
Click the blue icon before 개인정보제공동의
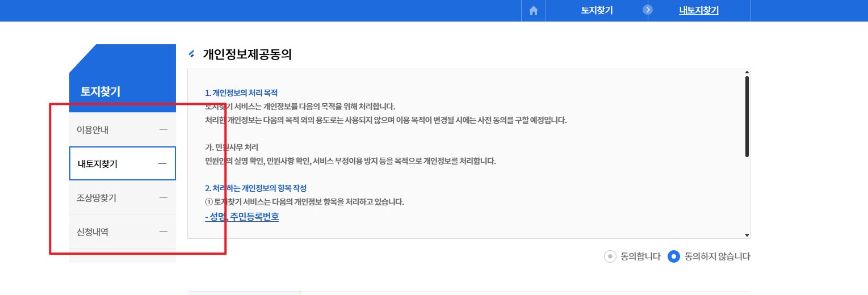pos(191,54)
